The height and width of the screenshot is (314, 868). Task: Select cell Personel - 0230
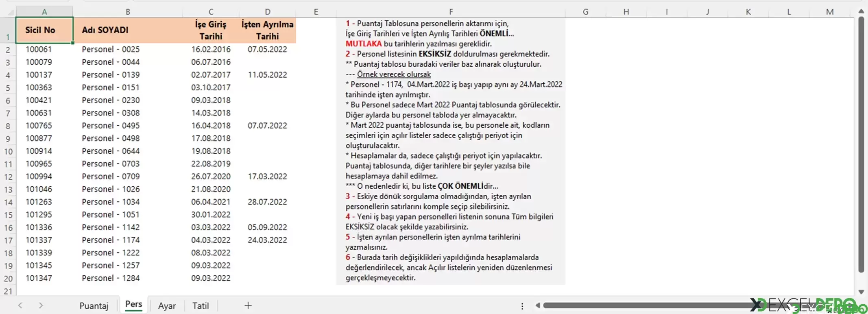(x=128, y=100)
